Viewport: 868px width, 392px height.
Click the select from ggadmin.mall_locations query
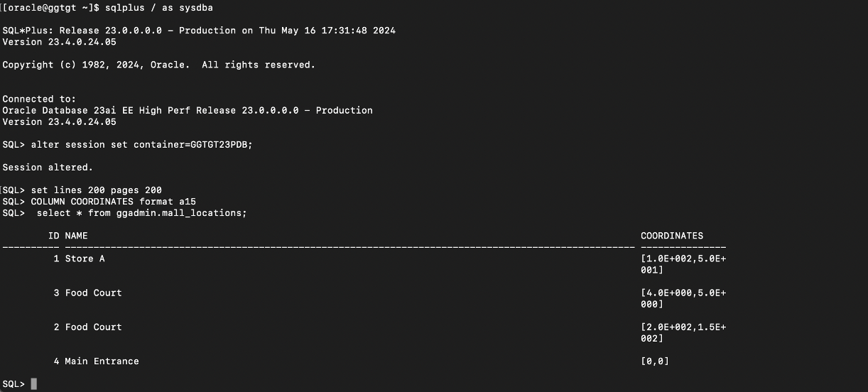click(141, 213)
